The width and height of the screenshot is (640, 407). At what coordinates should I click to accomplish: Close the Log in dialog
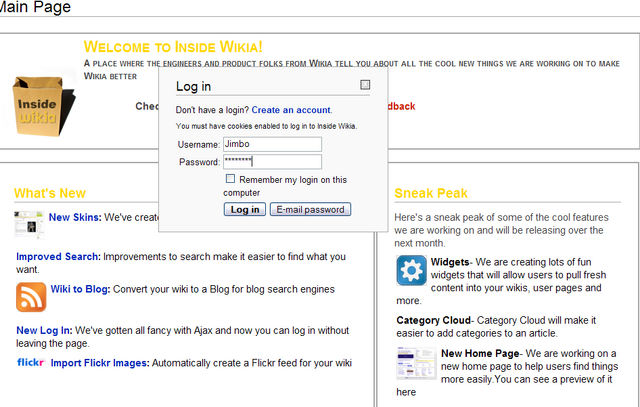tap(365, 85)
